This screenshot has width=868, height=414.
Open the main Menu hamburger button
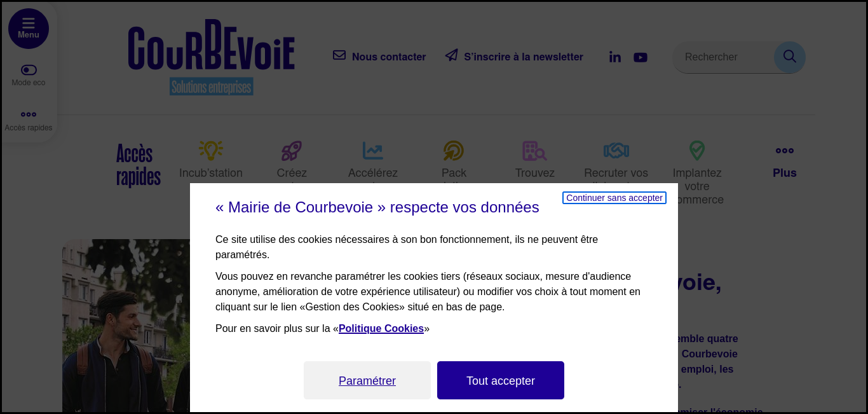coord(29,29)
